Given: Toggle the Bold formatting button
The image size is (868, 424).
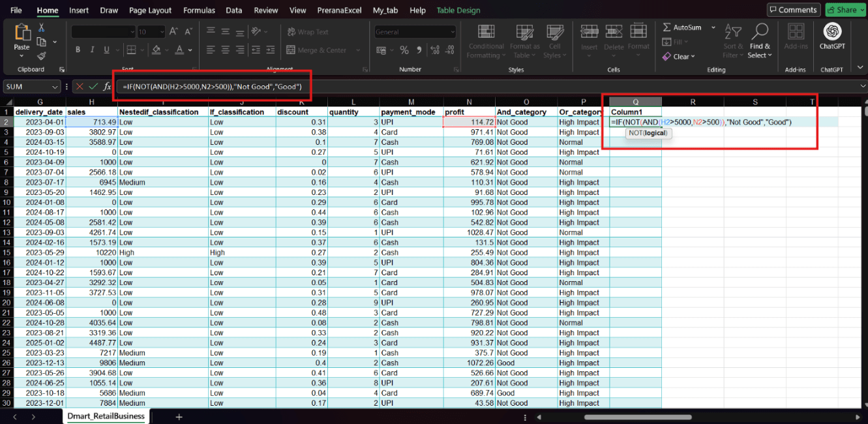Looking at the screenshot, I should [78, 50].
